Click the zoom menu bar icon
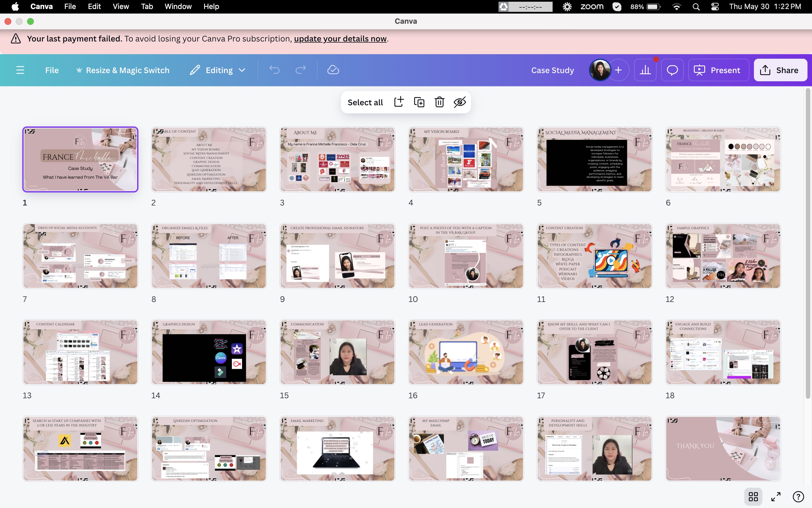 592,6
